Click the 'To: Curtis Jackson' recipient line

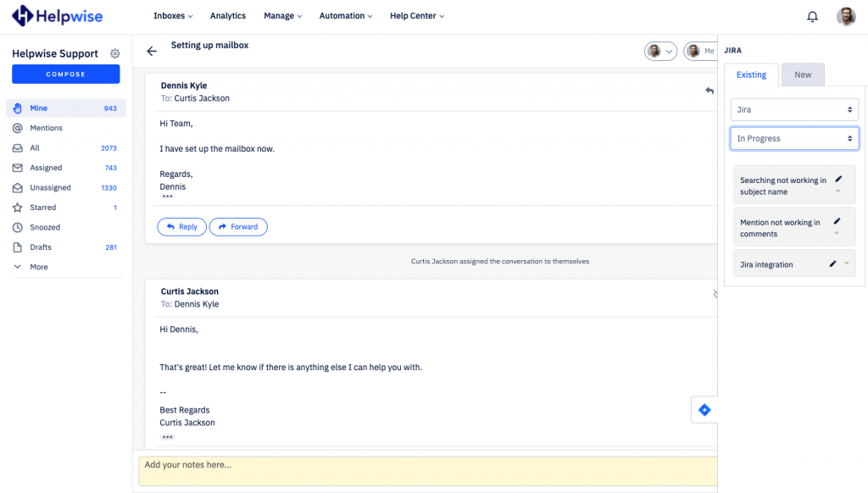click(x=195, y=98)
